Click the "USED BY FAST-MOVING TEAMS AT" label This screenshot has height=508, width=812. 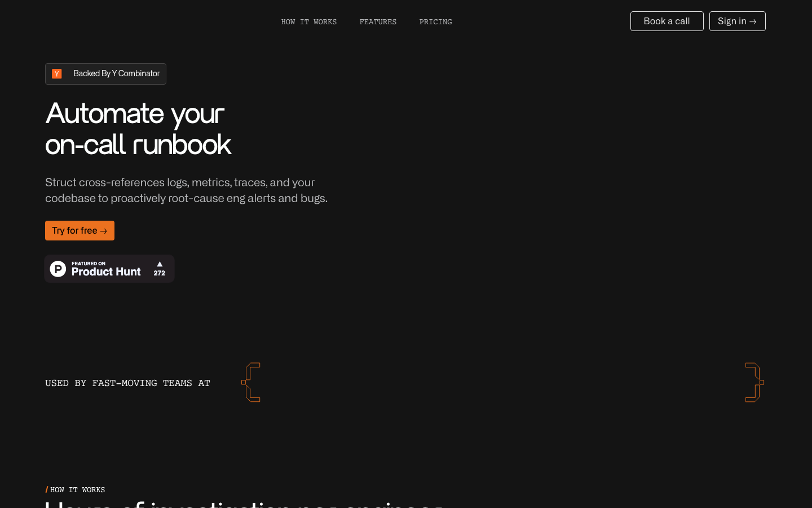click(127, 383)
